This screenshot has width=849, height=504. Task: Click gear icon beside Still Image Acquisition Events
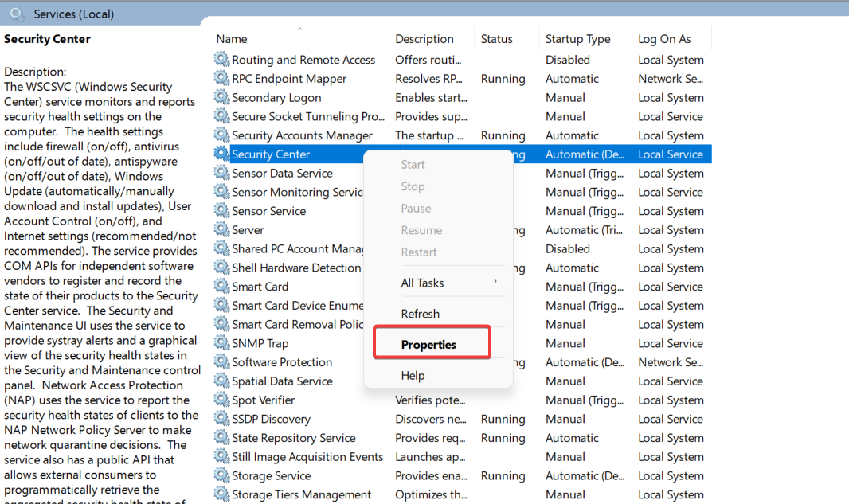(x=221, y=455)
